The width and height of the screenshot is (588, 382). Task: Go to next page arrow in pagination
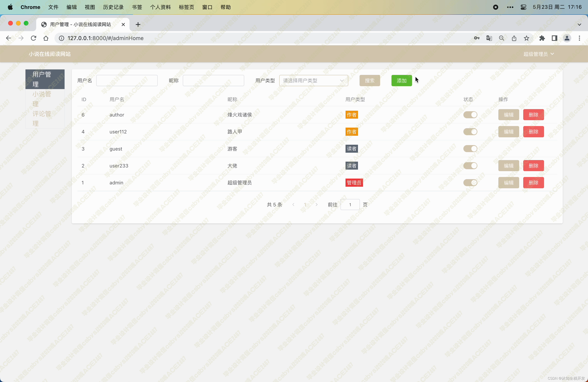[317, 205]
